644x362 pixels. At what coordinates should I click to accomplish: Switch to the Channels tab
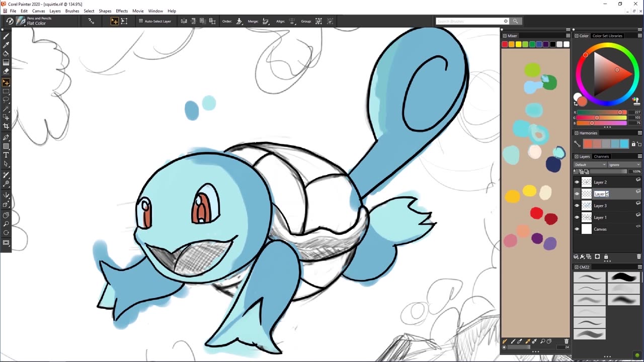click(601, 156)
